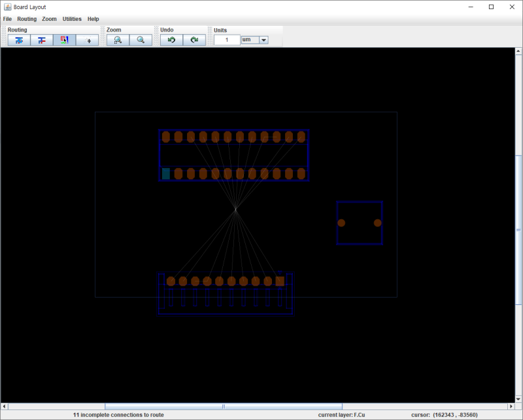Redo the undone routing action
The image size is (523, 420).
pyautogui.click(x=194, y=40)
